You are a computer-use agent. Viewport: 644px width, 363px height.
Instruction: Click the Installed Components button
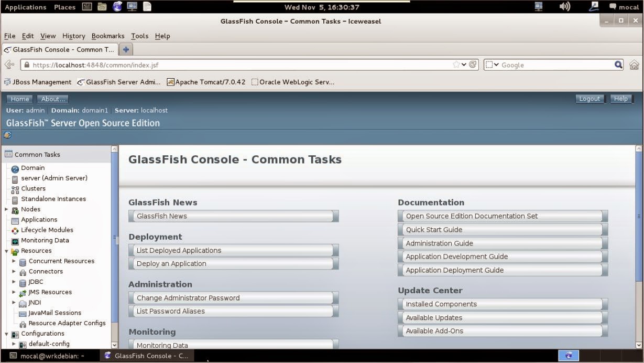503,304
